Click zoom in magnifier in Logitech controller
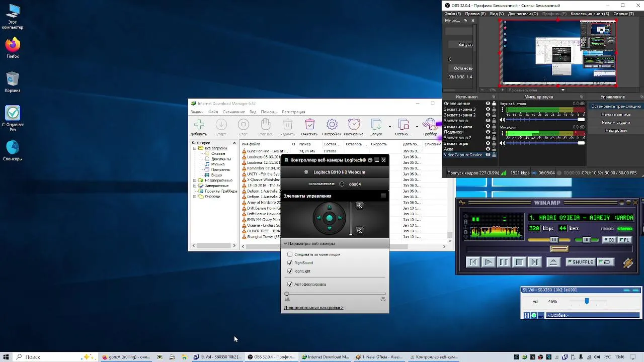Viewport: 644px width, 362px height. (x=360, y=206)
